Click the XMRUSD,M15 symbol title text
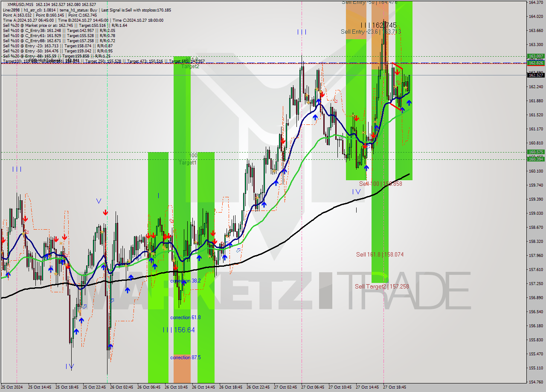This screenshot has height=392, width=546. coord(21,4)
